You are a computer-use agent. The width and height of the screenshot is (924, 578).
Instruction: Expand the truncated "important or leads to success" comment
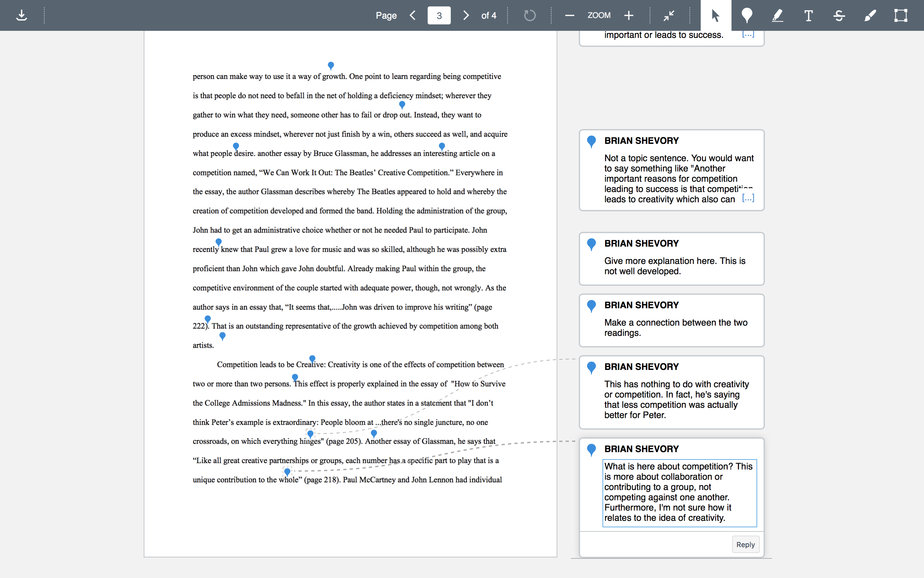748,34
